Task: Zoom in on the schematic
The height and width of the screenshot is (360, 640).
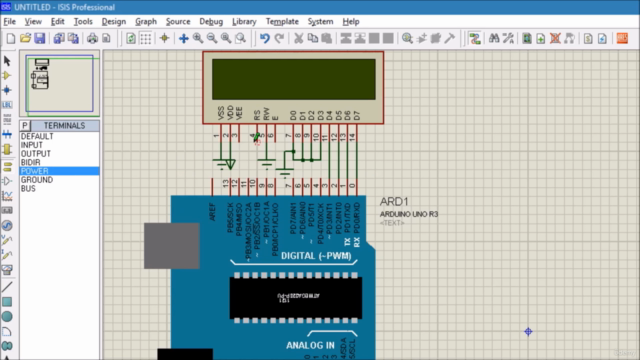Action: [198, 38]
